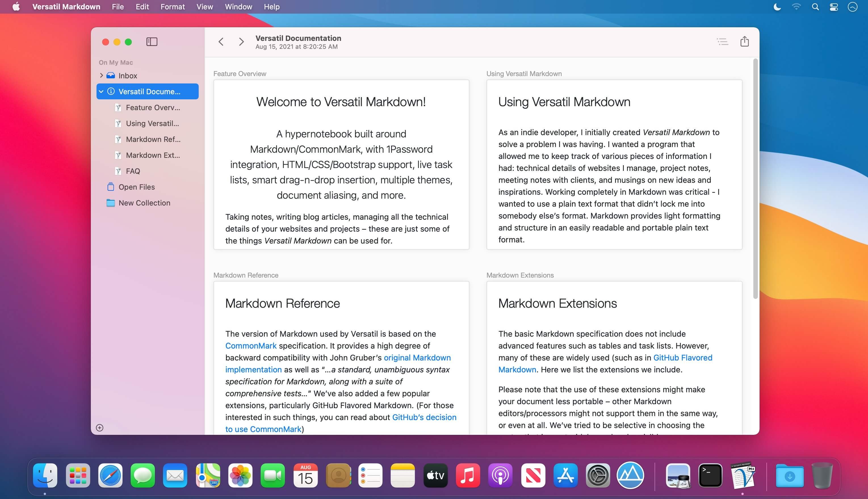Open the Versatil Markdown app menu
Image resolution: width=868 pixels, height=499 pixels.
click(66, 7)
